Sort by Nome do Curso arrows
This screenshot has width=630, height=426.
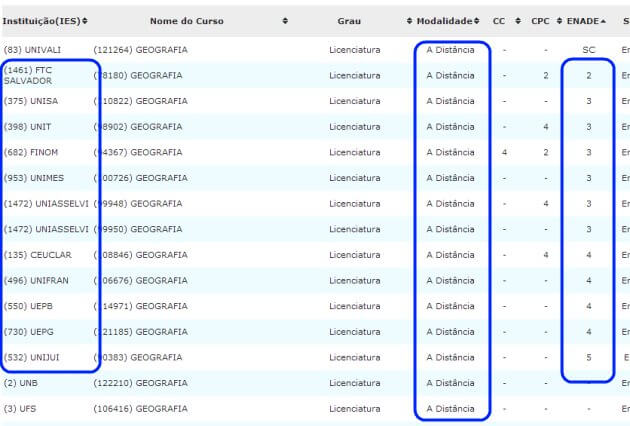[285, 21]
